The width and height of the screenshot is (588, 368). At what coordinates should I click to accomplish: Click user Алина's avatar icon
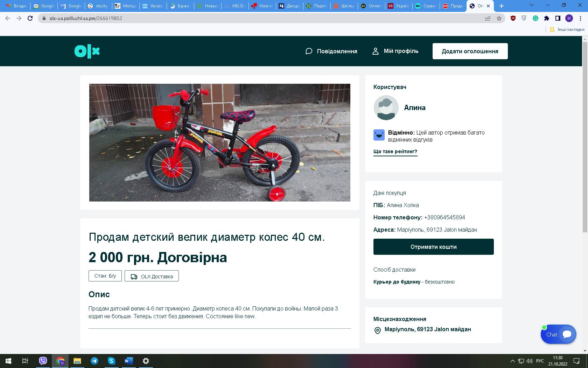click(x=386, y=108)
